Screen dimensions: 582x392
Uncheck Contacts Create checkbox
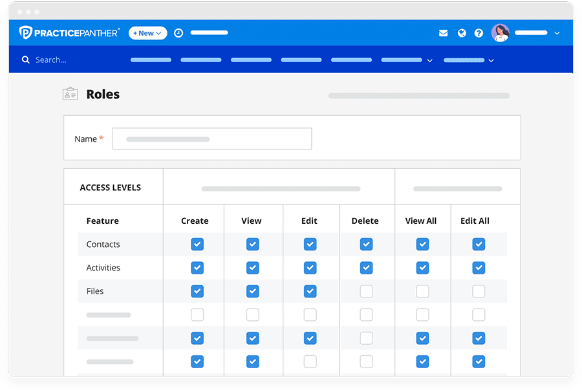(x=197, y=244)
